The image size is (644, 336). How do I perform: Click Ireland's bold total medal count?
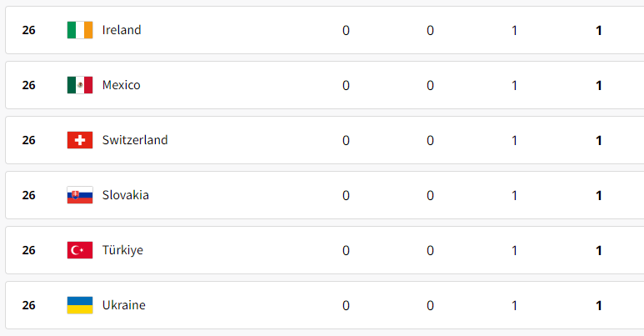pyautogui.click(x=599, y=31)
